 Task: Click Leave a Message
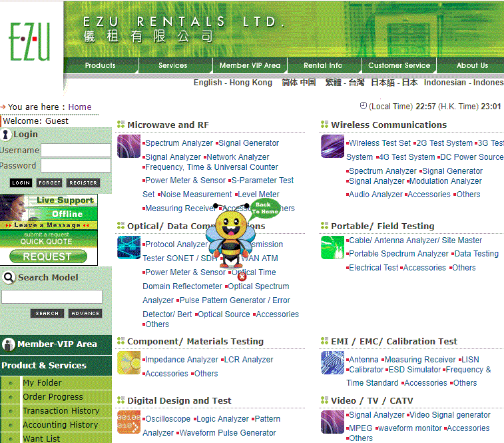click(47, 225)
